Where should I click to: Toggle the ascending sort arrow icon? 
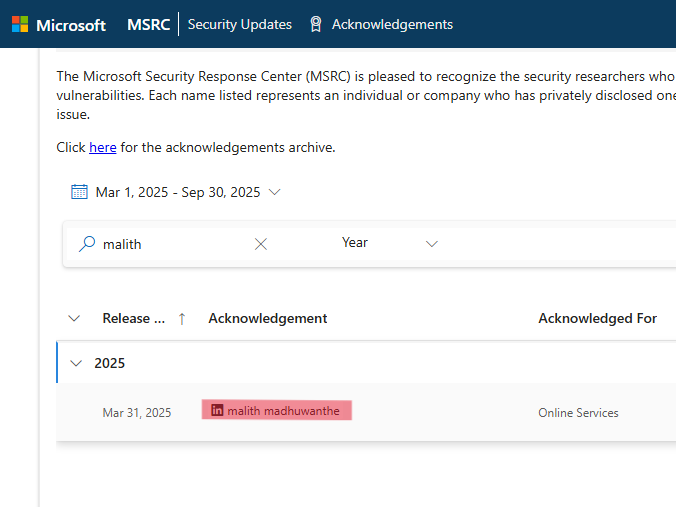tap(182, 319)
